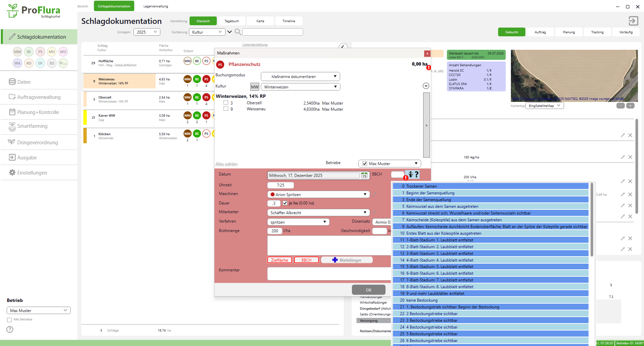Open the Lagerverwaltung tab
This screenshot has height=346, width=644.
pyautogui.click(x=156, y=6)
